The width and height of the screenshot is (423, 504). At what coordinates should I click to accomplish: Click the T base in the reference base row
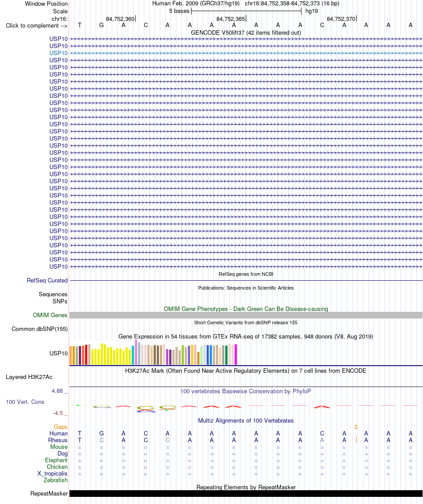pyautogui.click(x=79, y=25)
